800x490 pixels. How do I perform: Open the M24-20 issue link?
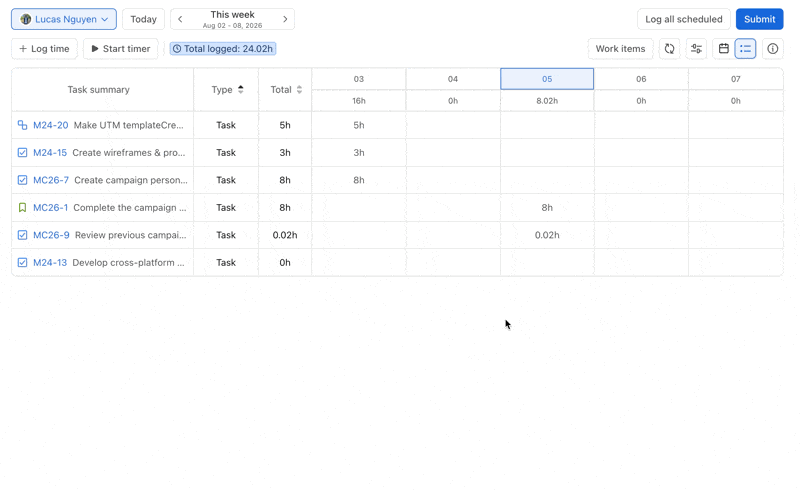[51, 126]
